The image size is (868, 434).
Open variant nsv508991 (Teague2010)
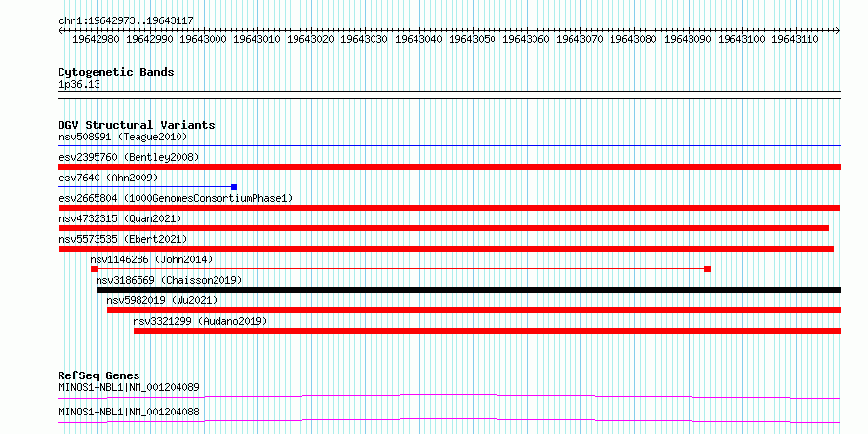click(x=123, y=137)
